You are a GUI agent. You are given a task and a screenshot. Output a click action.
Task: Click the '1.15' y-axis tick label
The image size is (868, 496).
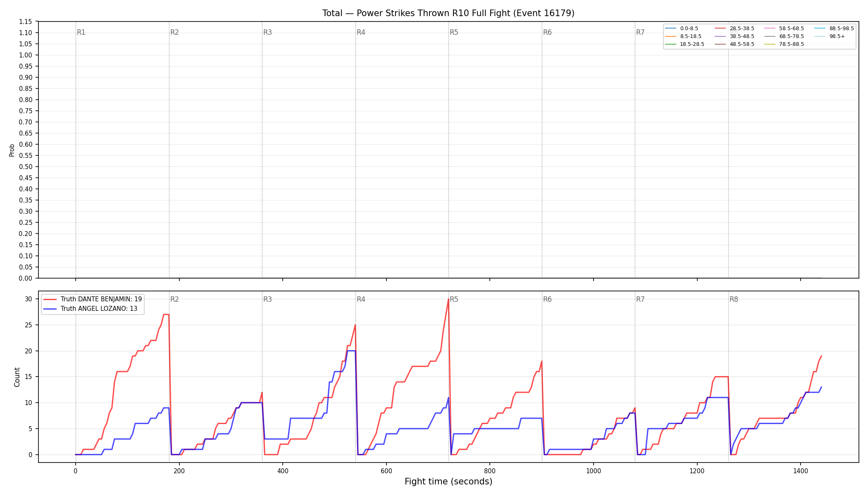click(26, 22)
